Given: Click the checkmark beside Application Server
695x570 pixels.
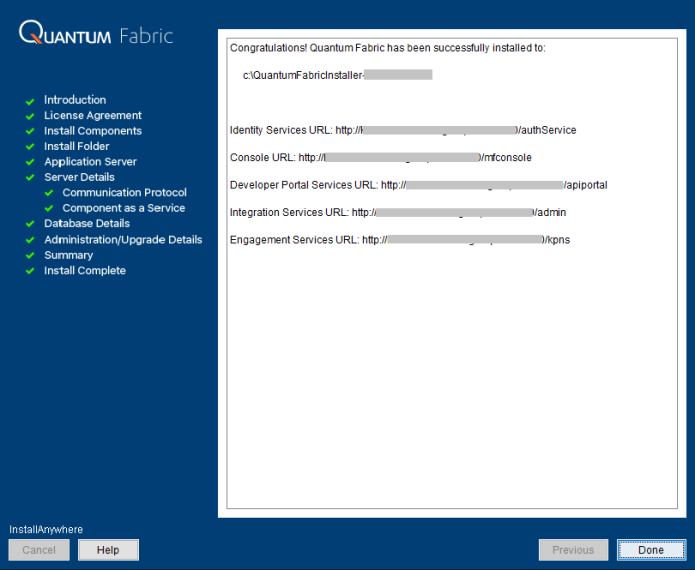Looking at the screenshot, I should click(x=30, y=162).
